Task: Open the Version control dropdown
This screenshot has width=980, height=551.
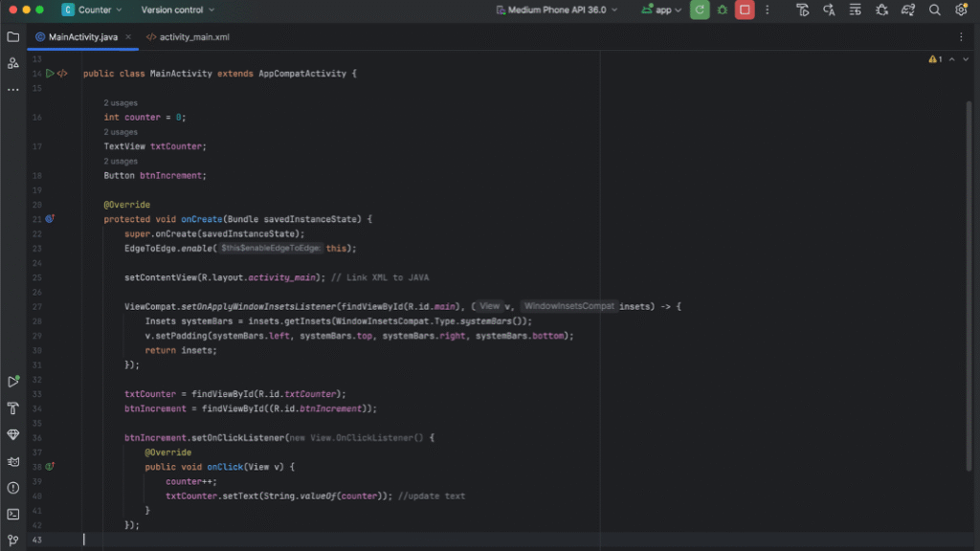Action: click(177, 10)
